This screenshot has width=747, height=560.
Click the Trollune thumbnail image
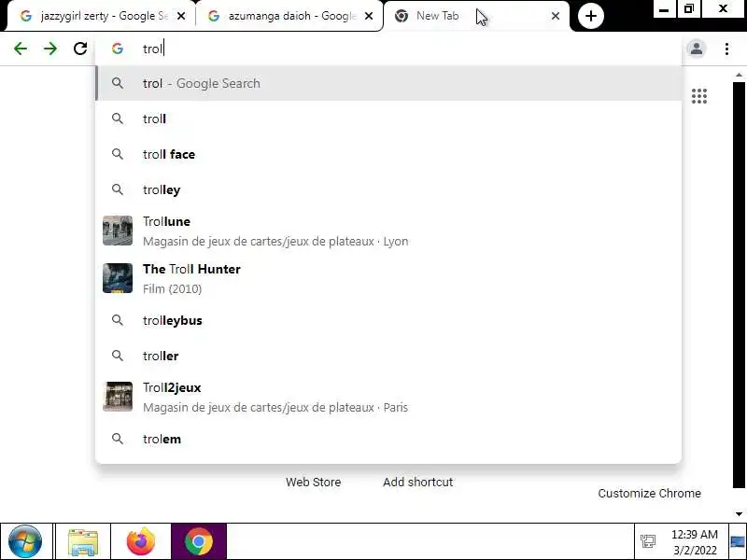(118, 231)
